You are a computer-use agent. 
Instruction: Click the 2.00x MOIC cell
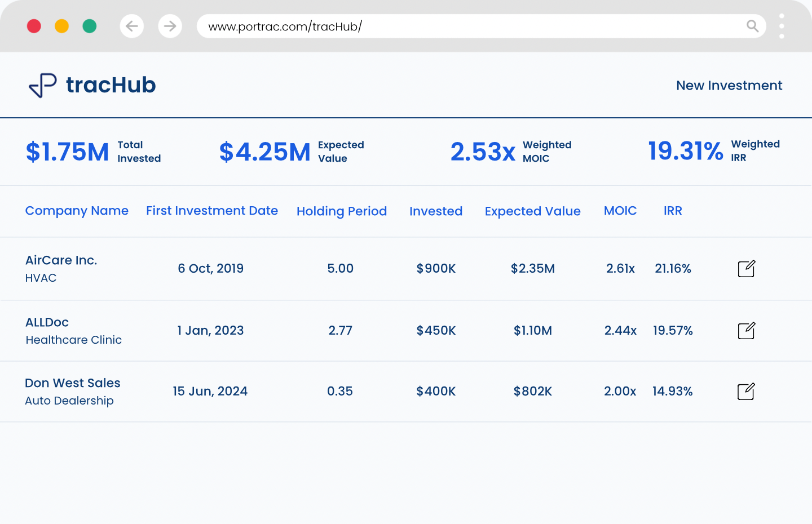coord(620,392)
